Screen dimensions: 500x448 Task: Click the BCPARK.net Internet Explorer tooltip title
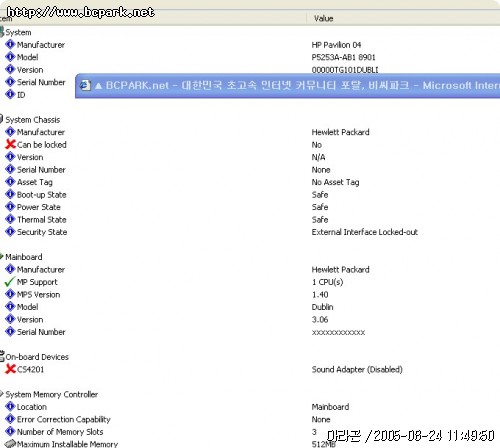coord(302,86)
